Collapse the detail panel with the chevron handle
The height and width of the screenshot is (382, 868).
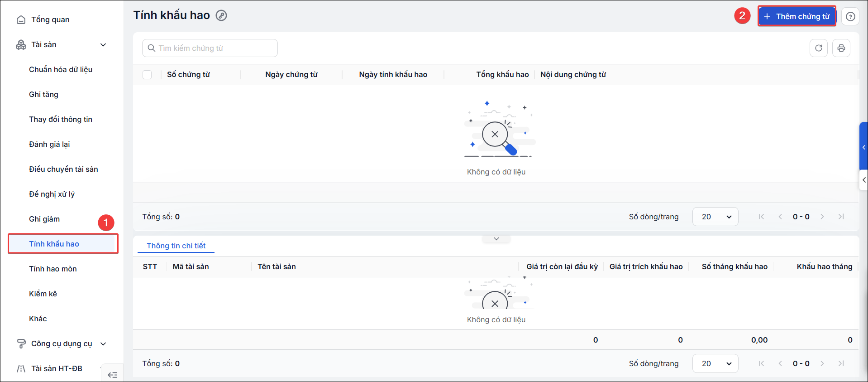496,239
